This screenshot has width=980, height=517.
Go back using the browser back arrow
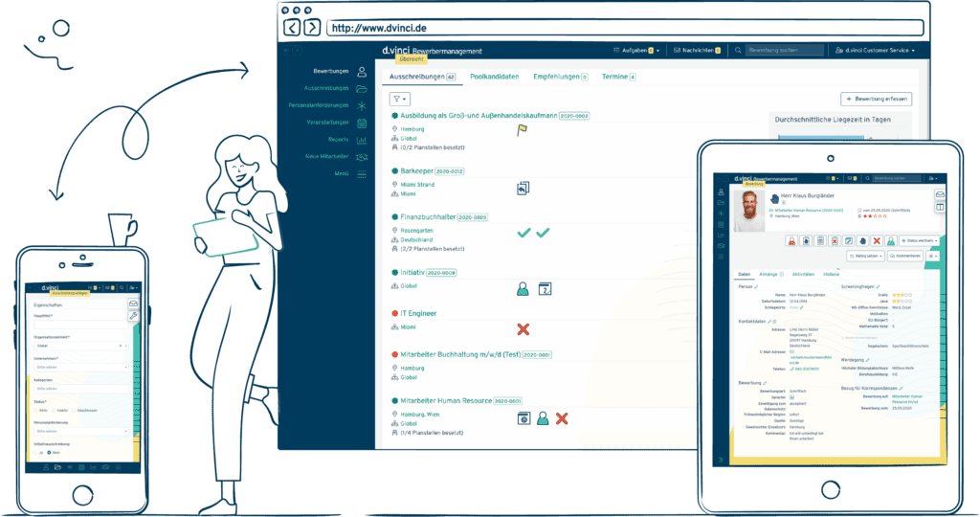pyautogui.click(x=292, y=28)
